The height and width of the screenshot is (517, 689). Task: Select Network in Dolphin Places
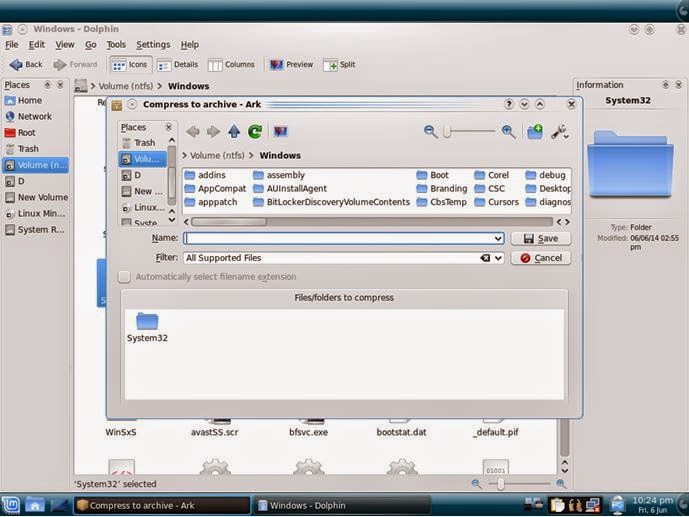click(29, 117)
